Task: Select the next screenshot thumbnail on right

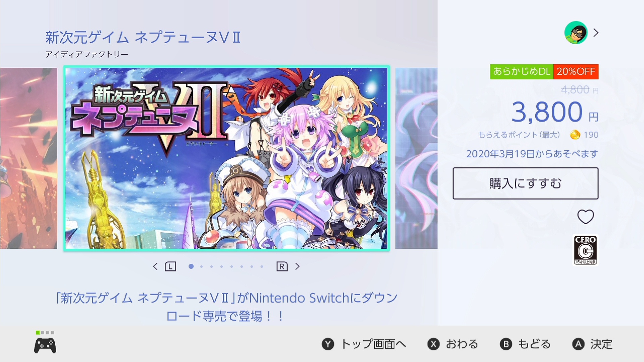Action: [x=416, y=158]
